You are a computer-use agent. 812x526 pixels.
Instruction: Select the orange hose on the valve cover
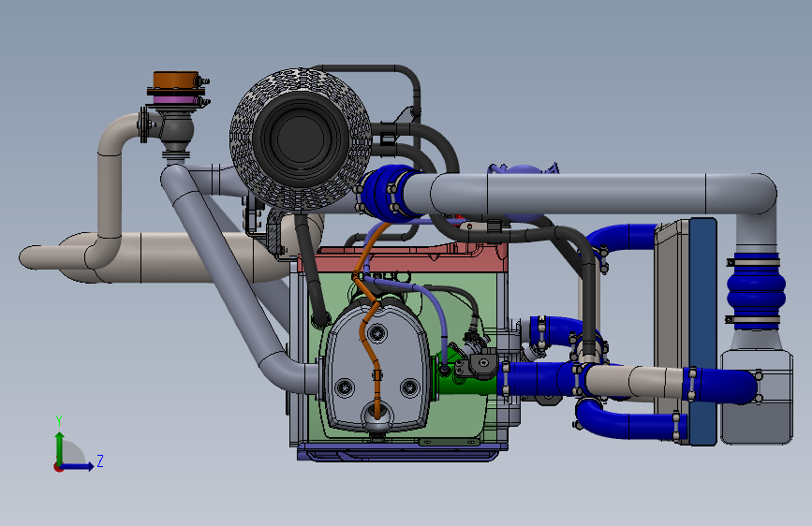pos(371,320)
